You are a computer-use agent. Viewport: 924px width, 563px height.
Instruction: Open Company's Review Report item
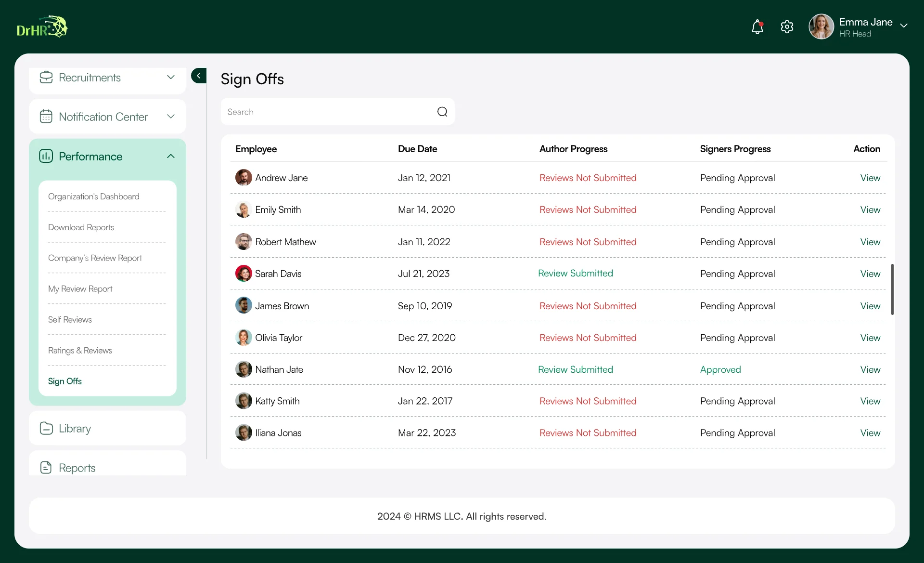pos(95,258)
